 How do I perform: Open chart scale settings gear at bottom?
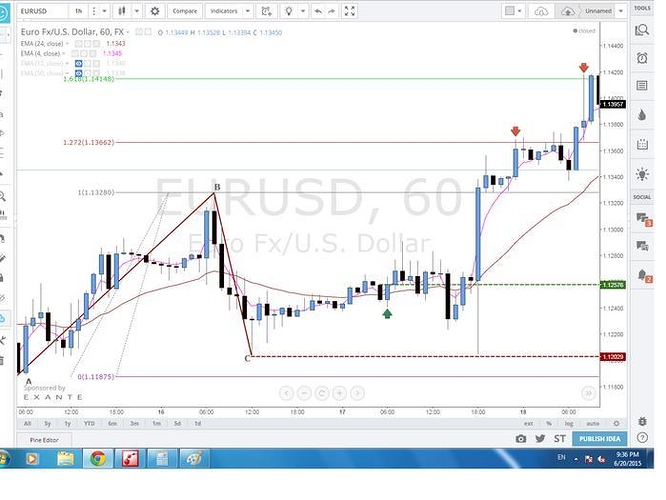[x=616, y=424]
